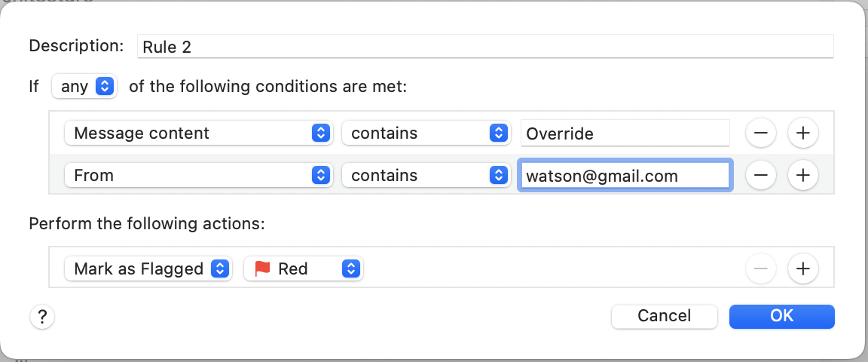The width and height of the screenshot is (868, 362).
Task: Click the dimmed remove action minus button
Action: pos(760,269)
